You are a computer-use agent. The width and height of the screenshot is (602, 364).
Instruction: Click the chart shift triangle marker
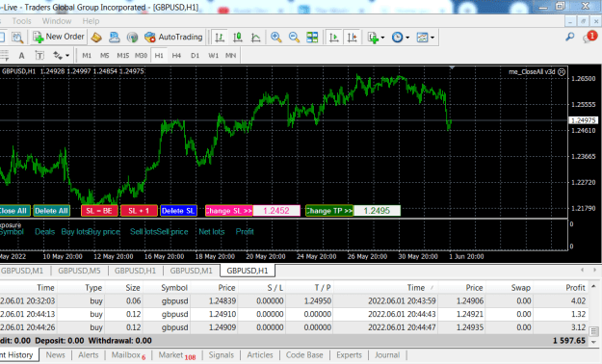click(452, 67)
